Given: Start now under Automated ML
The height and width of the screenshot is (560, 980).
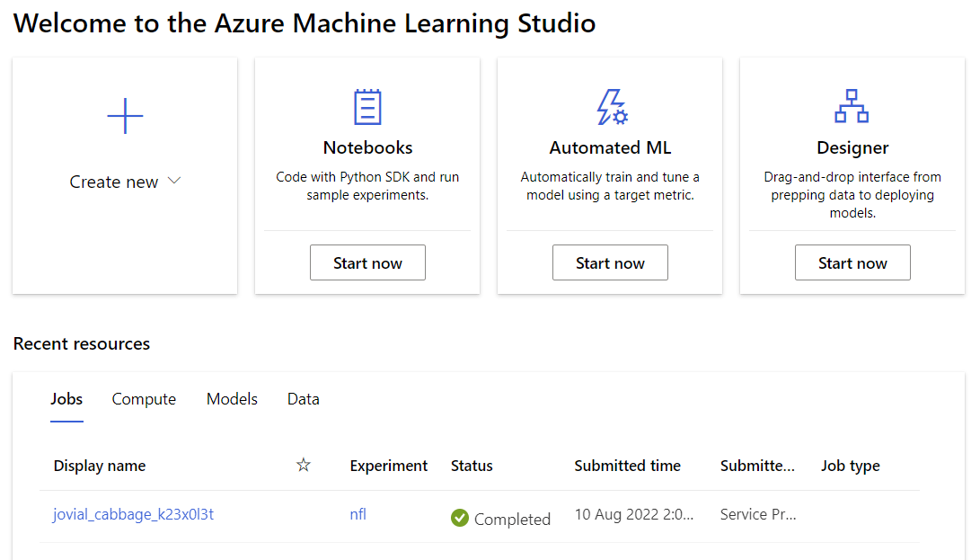Looking at the screenshot, I should [x=610, y=262].
